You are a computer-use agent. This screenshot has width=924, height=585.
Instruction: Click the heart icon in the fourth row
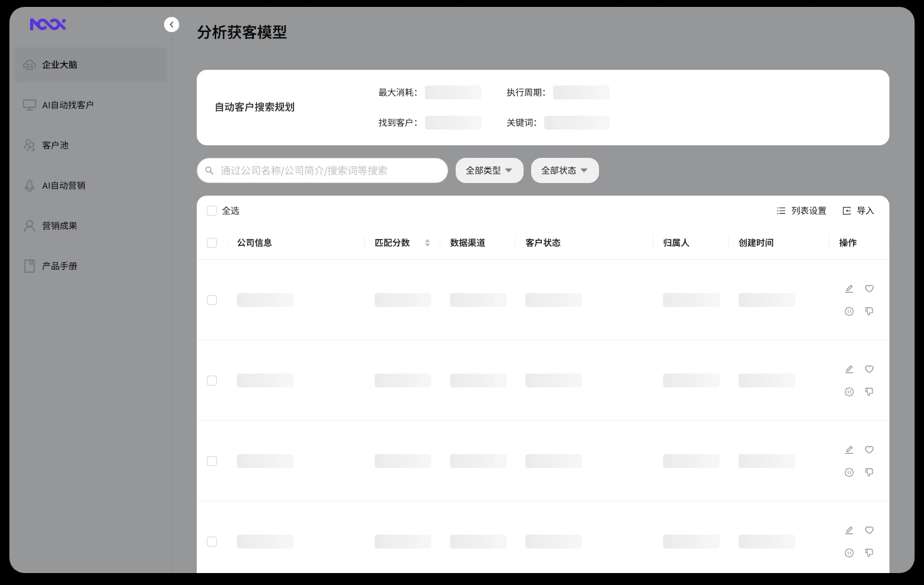click(x=869, y=530)
